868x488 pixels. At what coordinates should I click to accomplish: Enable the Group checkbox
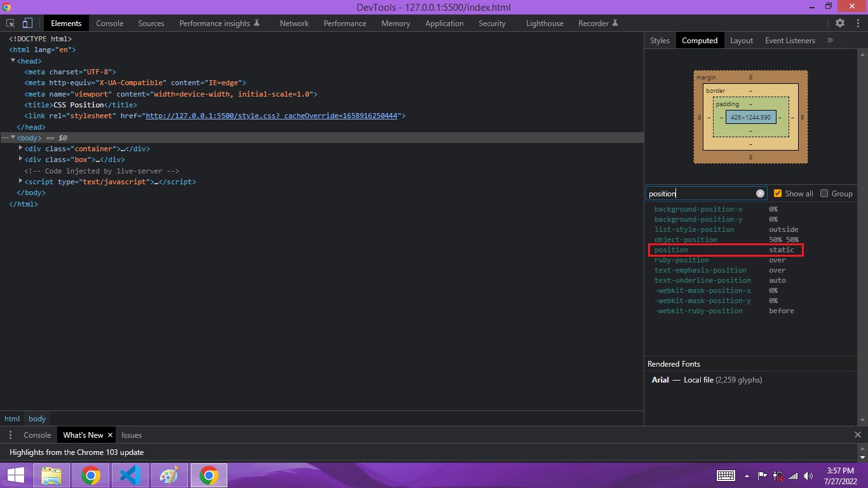824,193
